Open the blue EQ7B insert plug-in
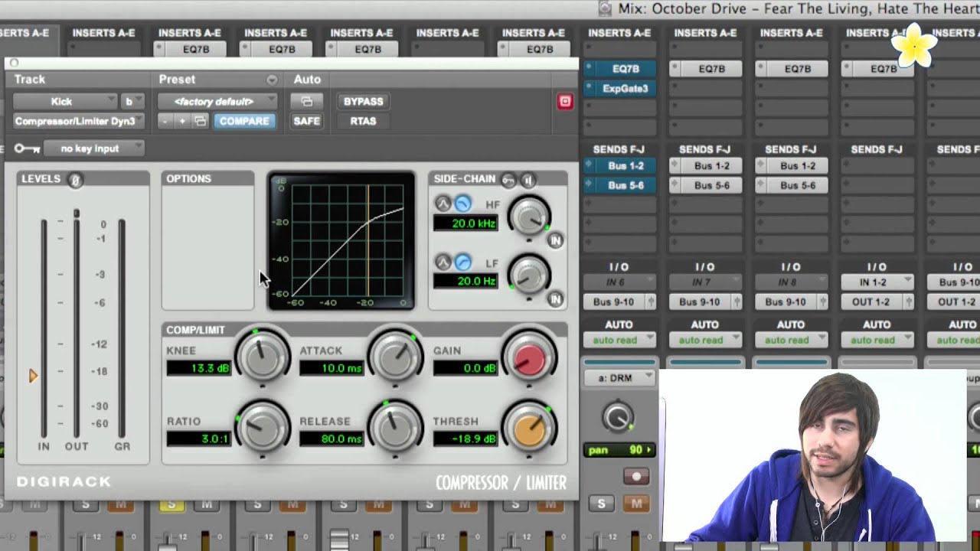 pos(626,69)
